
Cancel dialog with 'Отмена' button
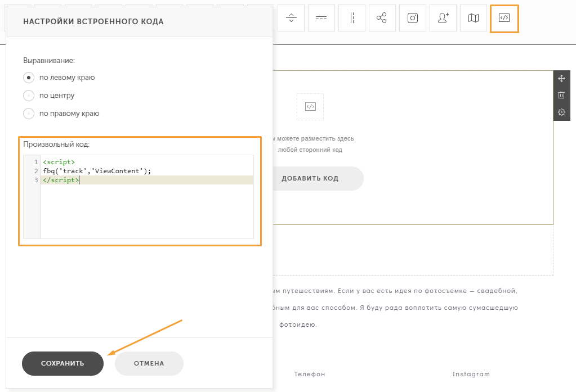pos(149,363)
